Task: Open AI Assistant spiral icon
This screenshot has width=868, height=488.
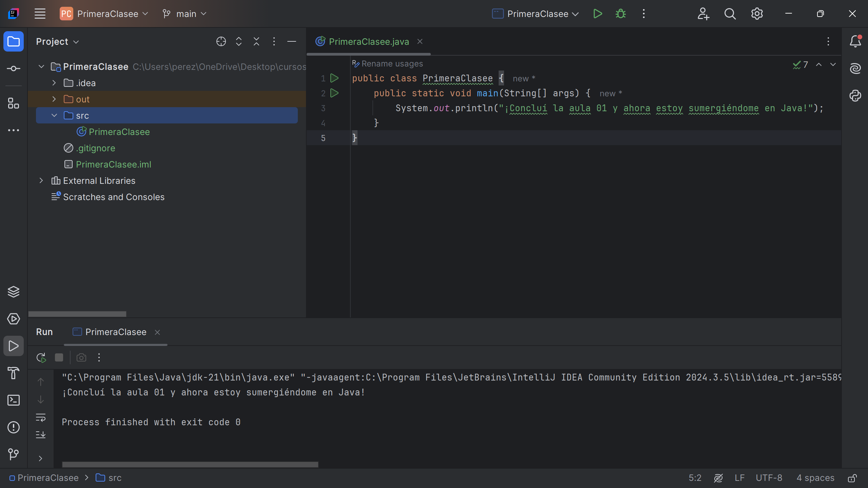Action: click(855, 69)
